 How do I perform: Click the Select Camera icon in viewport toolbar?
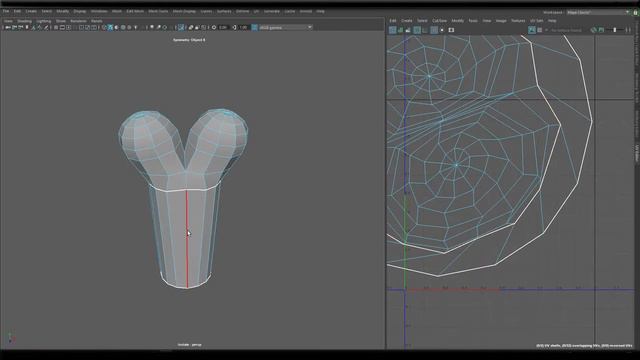click(8, 27)
